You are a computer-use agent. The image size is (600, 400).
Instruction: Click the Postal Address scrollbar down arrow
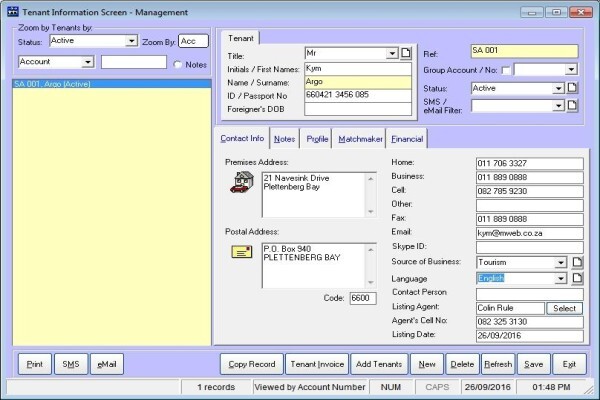click(370, 282)
